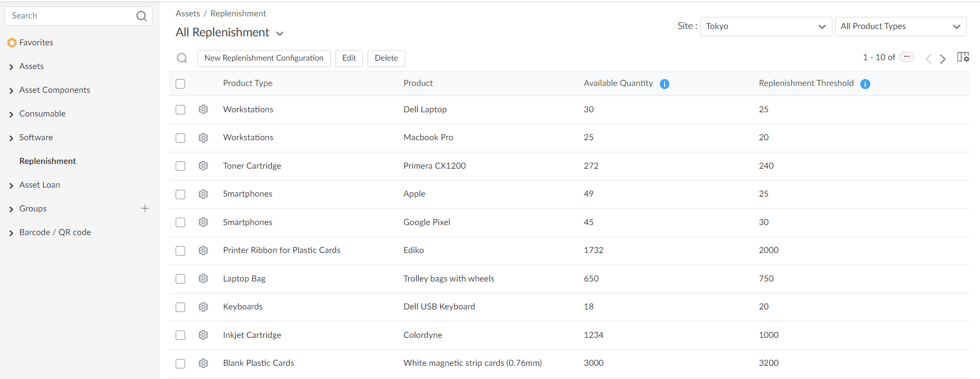Open the All Product Types dropdown
This screenshot has width=980, height=379.
coord(900,26)
